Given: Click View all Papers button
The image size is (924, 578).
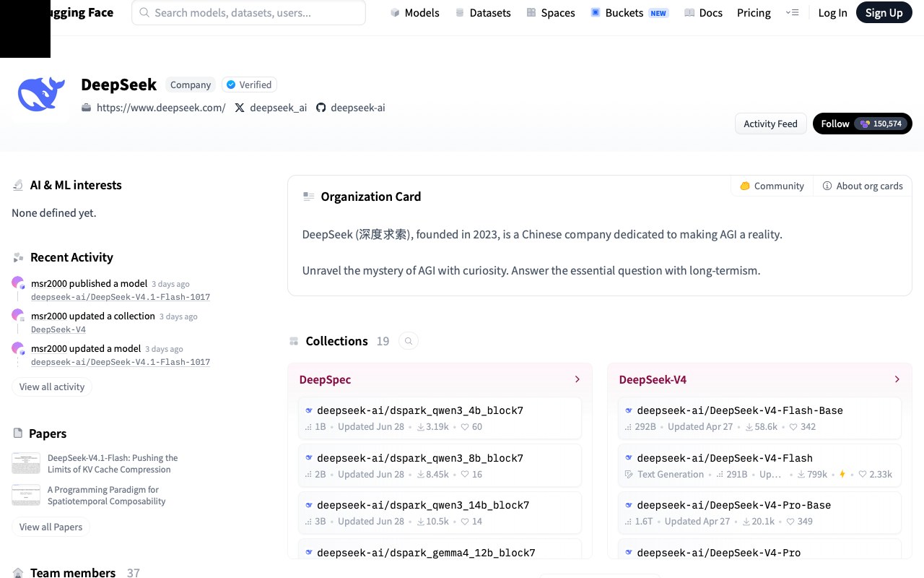Looking at the screenshot, I should pyautogui.click(x=51, y=527).
